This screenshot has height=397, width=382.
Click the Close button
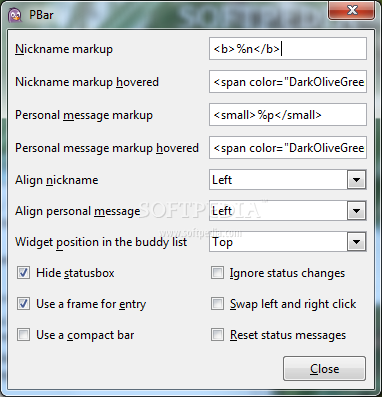[324, 369]
